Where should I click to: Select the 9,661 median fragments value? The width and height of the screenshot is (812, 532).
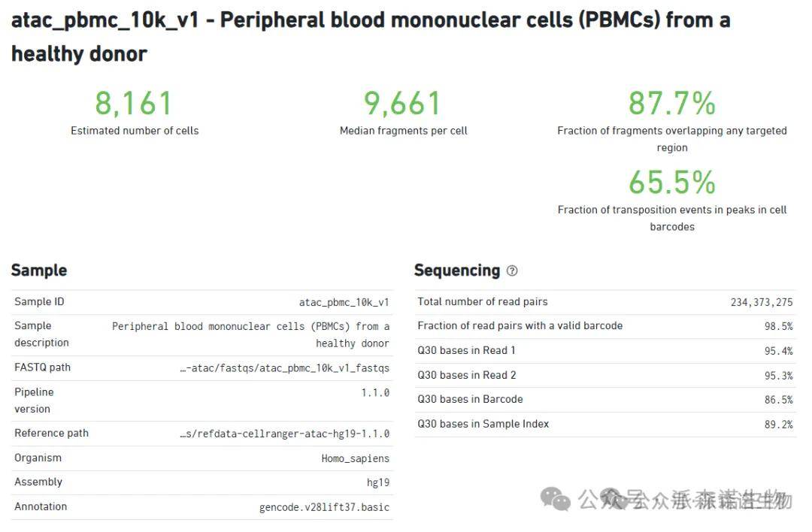403,104
